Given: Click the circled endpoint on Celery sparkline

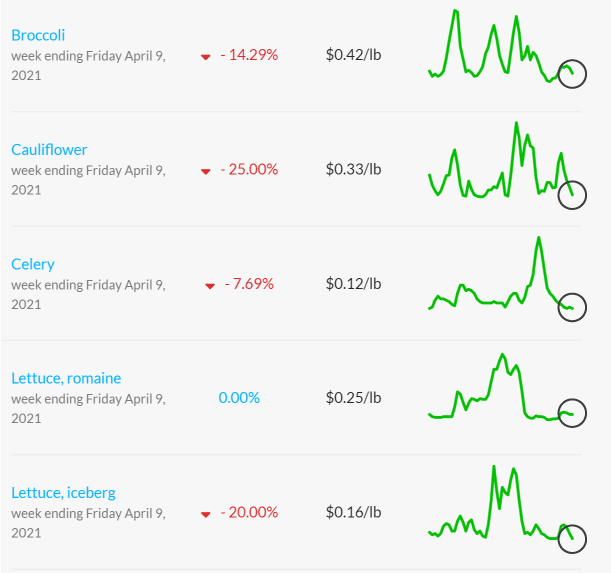Looking at the screenshot, I should tap(572, 307).
